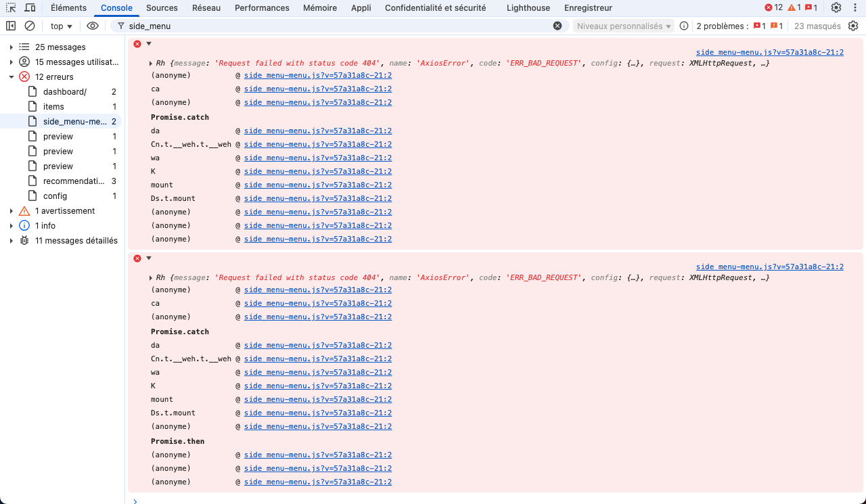Clear the side_menu filter text
The height and width of the screenshot is (504, 866).
557,26
